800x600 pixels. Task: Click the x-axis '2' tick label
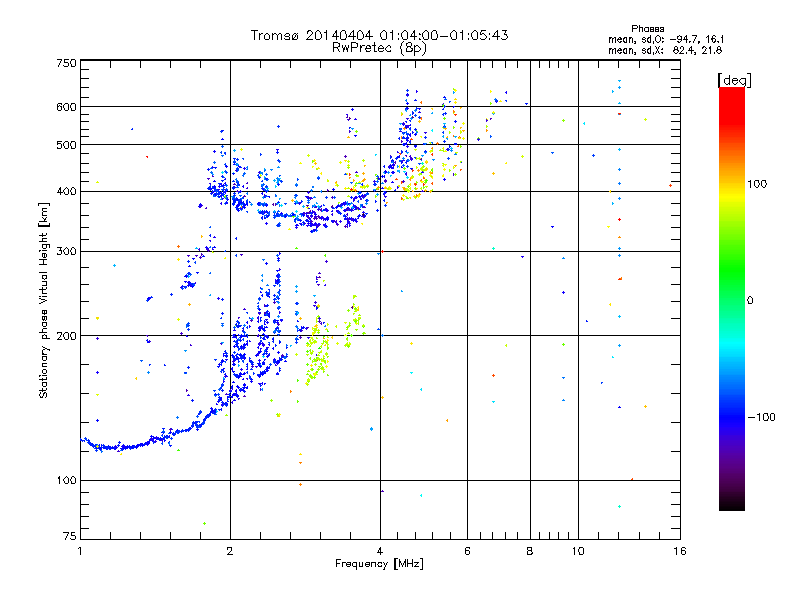point(230,551)
